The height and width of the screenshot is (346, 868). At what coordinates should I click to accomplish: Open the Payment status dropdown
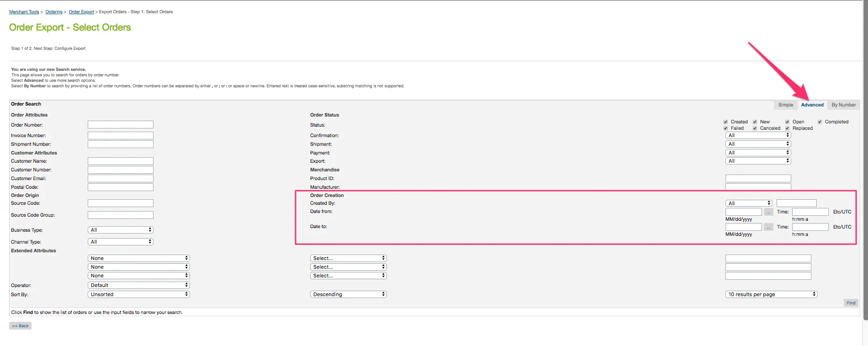click(758, 153)
